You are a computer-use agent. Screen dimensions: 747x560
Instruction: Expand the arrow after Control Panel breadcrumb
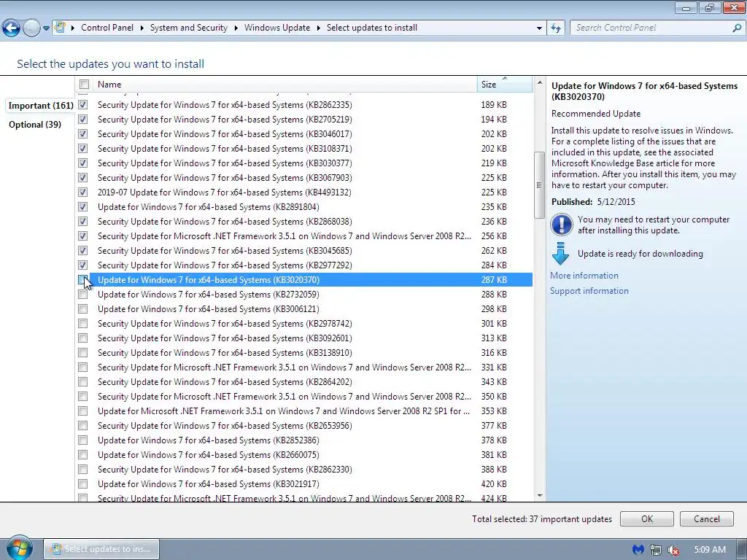pos(142,28)
